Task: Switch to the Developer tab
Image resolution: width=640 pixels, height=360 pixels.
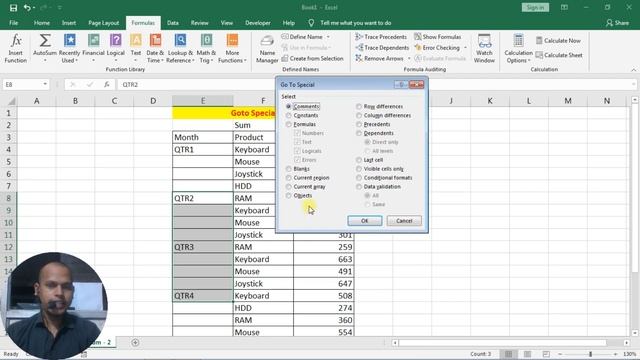Action: (258, 23)
